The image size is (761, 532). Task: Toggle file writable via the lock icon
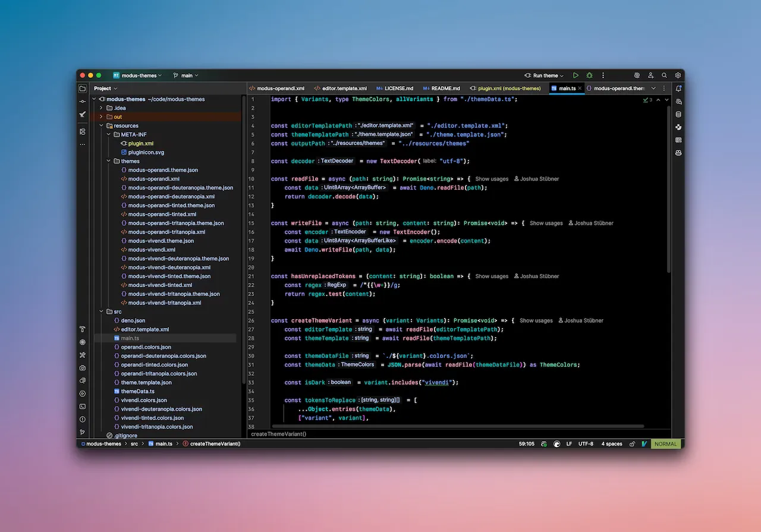pos(632,443)
